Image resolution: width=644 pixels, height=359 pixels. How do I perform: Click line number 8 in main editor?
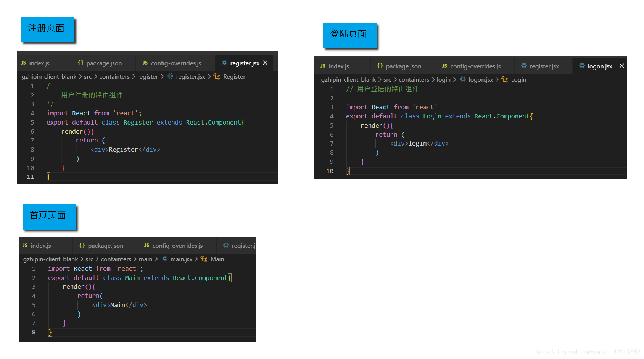coord(34,332)
